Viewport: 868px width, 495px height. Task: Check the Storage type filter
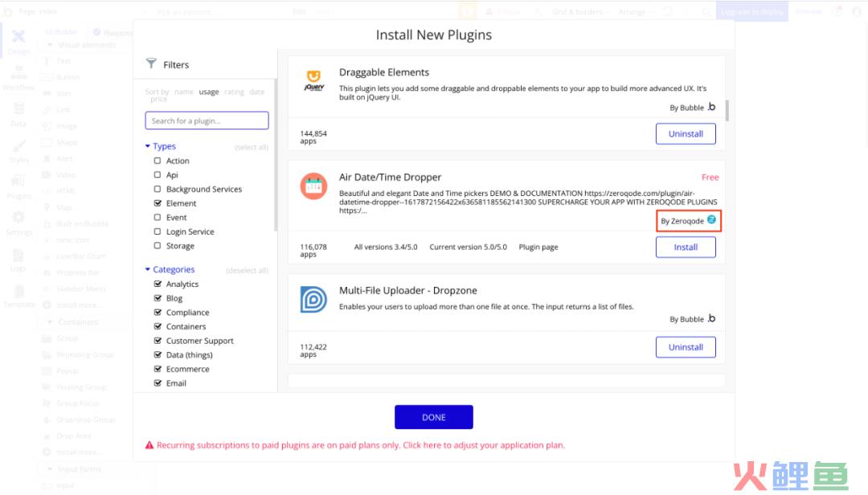coord(158,246)
